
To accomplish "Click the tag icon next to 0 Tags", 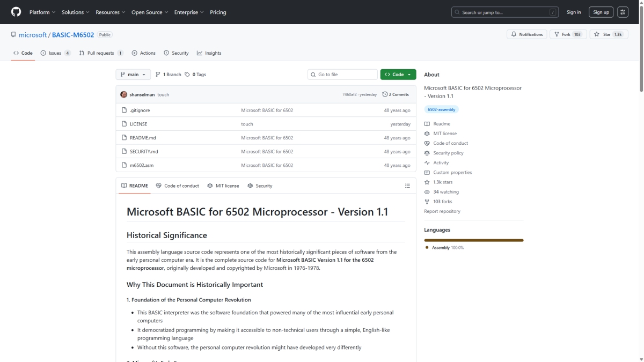I will coord(187,75).
